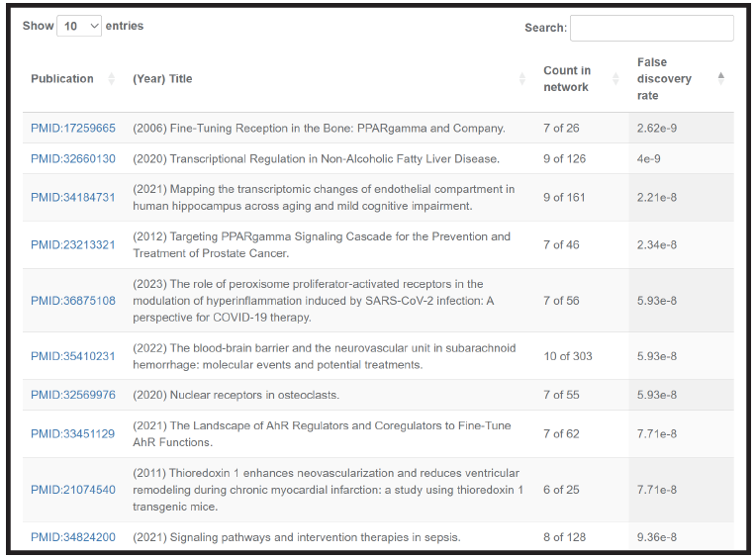Select title about subarachnoid hemorrhage

click(x=325, y=356)
